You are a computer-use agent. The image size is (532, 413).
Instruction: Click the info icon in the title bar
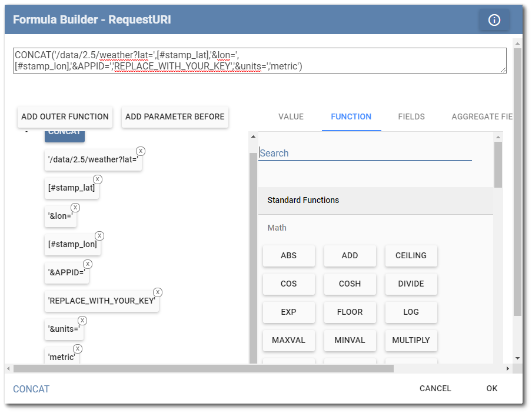(x=494, y=19)
